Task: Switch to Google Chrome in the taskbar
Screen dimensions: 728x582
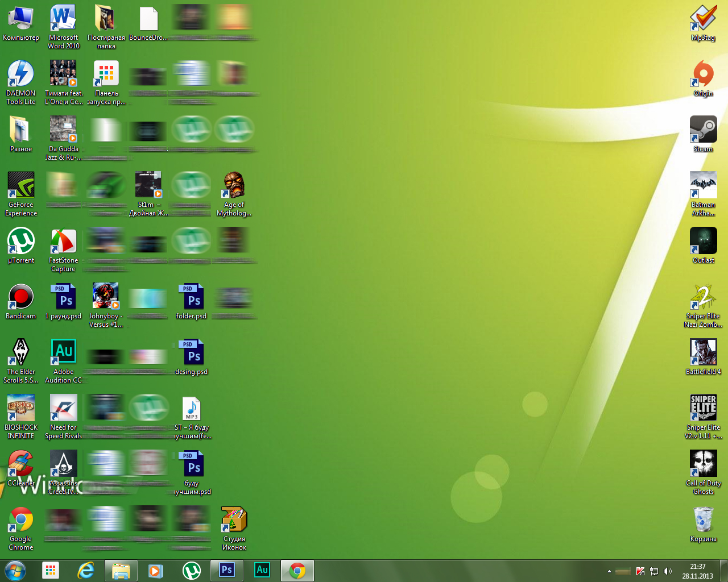Action: 297,571
